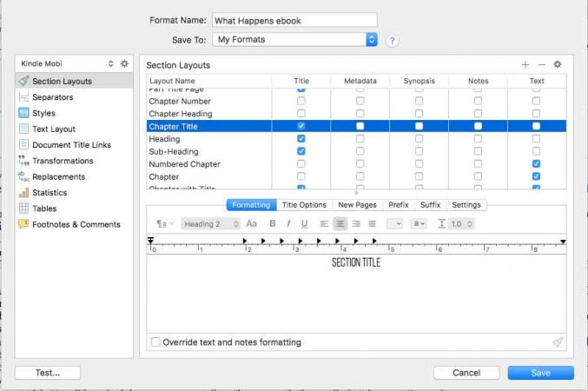Screen dimensions: 588x391
Task: Open the Statistics bar chart icon
Action: [23, 193]
